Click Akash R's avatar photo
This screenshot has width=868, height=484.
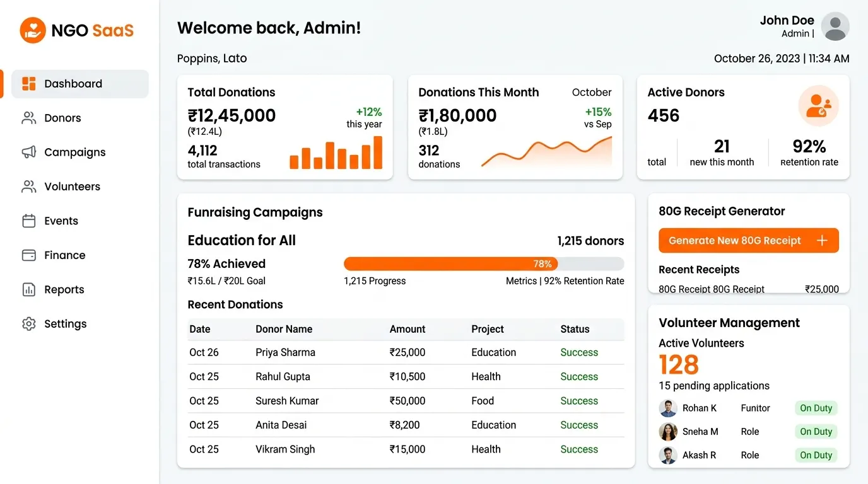pyautogui.click(x=668, y=455)
